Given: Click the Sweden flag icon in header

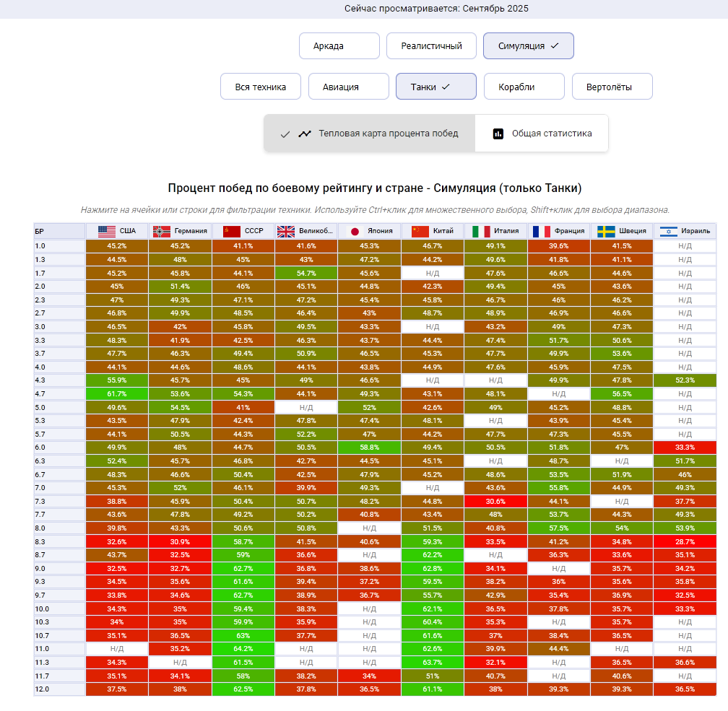Looking at the screenshot, I should click(x=606, y=231).
